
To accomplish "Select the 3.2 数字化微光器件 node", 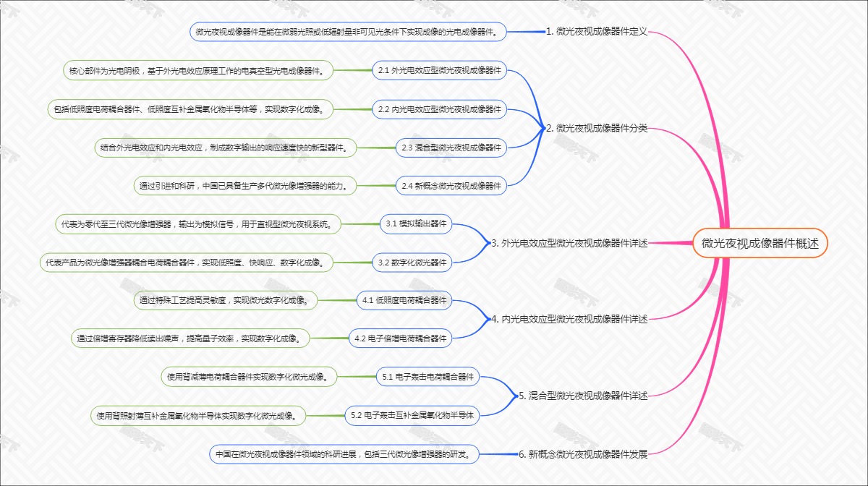I will (x=412, y=263).
